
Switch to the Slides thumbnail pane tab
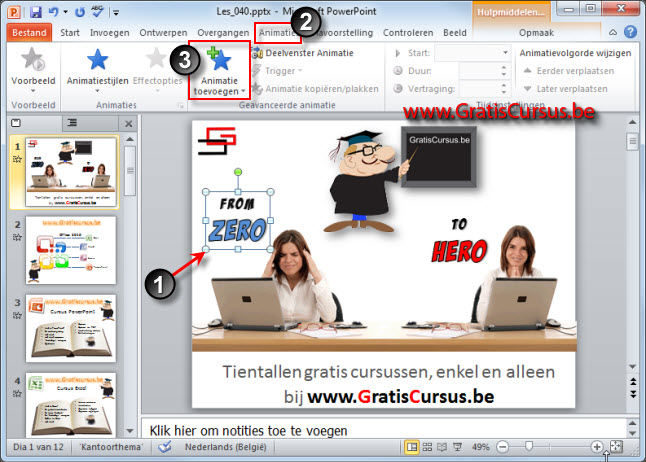point(16,123)
